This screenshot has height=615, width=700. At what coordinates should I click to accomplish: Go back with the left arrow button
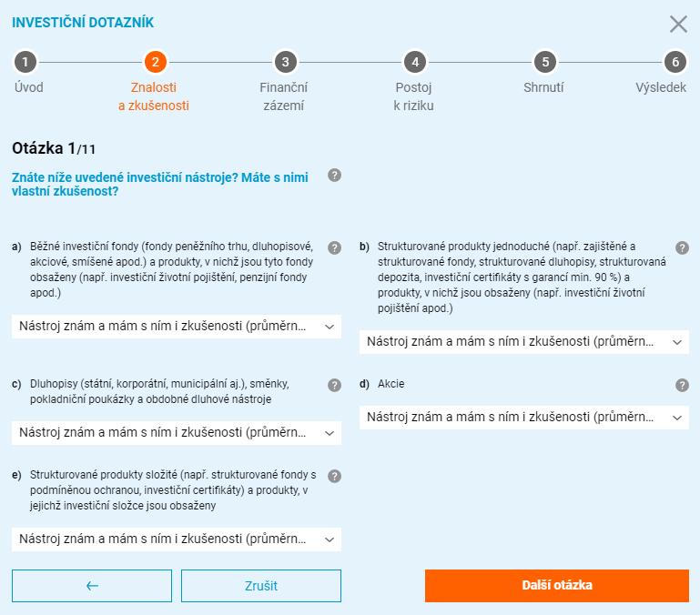(x=92, y=586)
